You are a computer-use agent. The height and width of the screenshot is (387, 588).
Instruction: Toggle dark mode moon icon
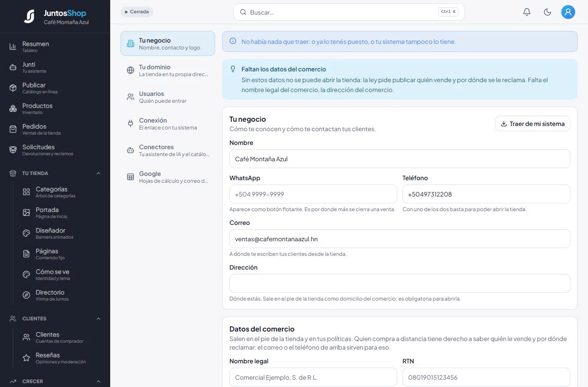click(x=548, y=12)
